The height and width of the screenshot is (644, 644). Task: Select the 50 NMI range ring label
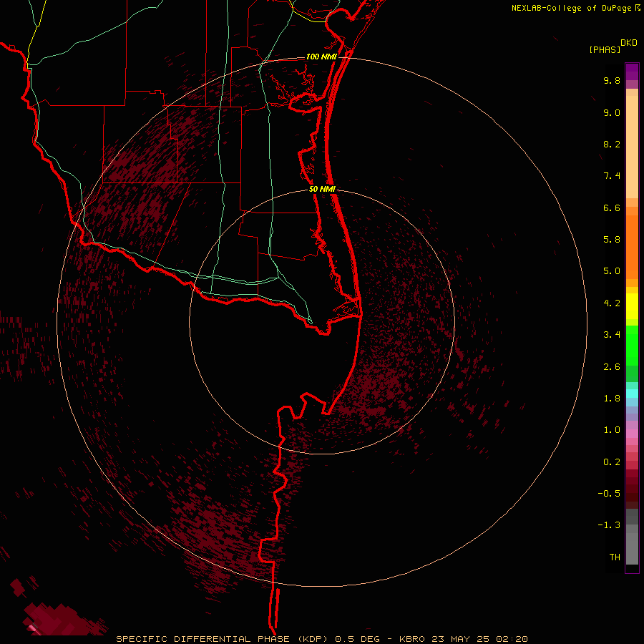pos(322,189)
